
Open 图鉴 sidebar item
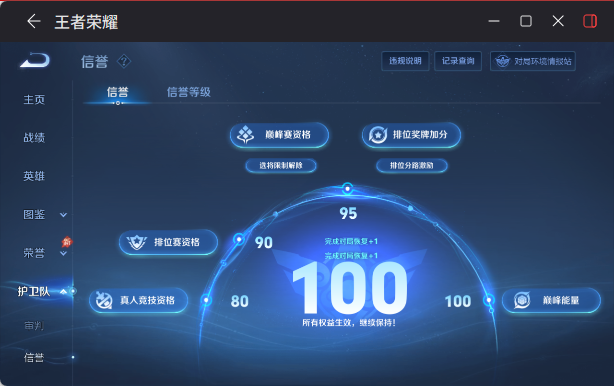pos(34,215)
